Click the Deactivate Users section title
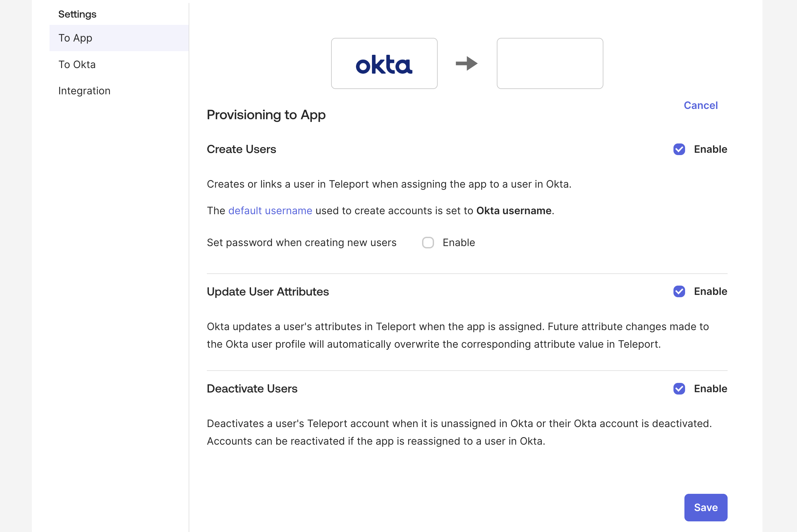This screenshot has height=532, width=797. click(252, 389)
